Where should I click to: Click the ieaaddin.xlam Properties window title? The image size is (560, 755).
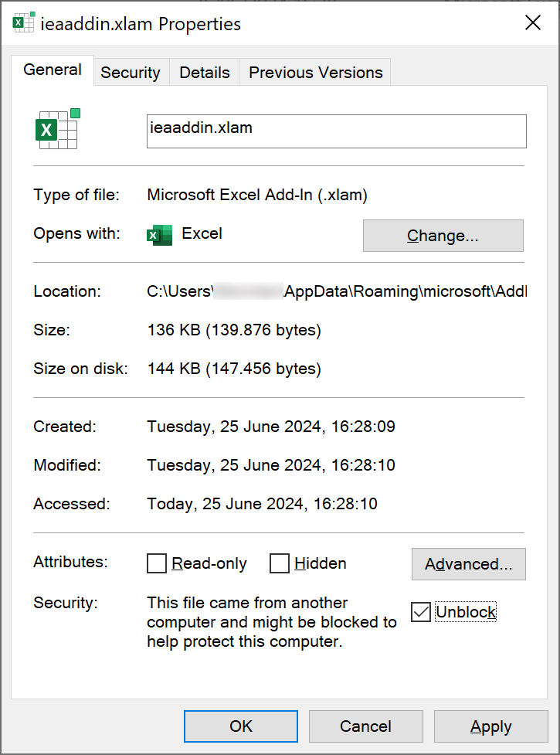coord(141,24)
